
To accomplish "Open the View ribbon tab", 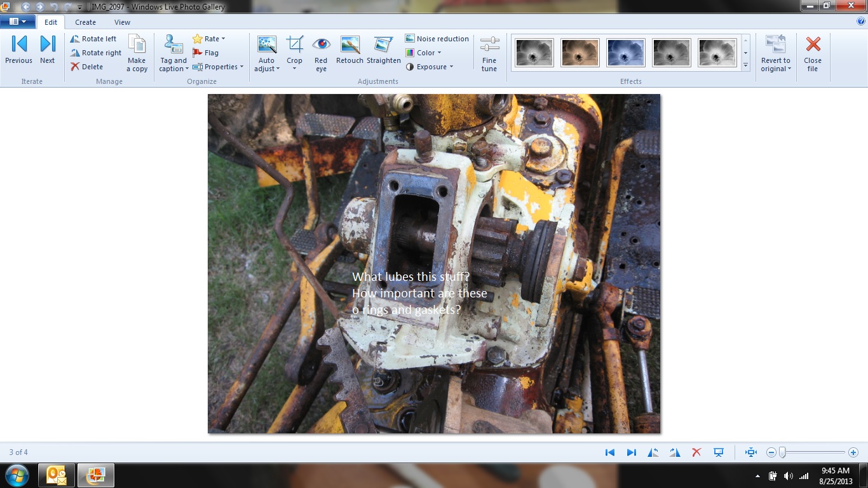I will click(122, 22).
